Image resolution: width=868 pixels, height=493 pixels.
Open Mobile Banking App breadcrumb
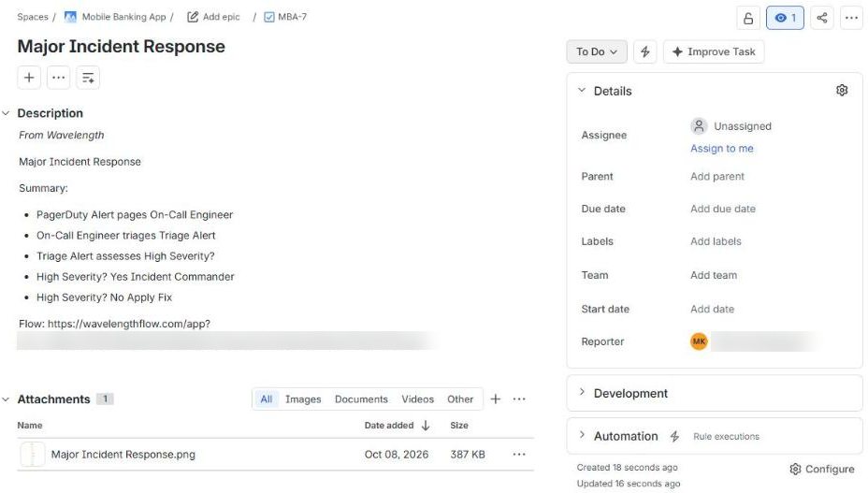(124, 17)
